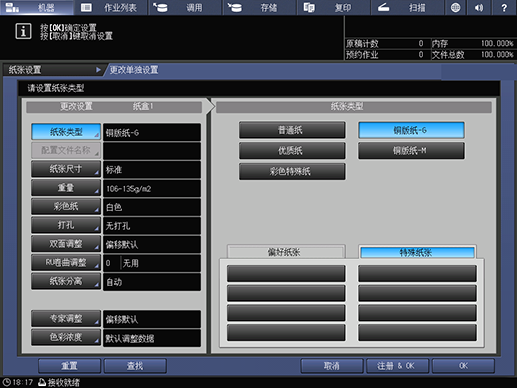Switch to the 作业列表 job list tab
Image resolution: width=517 pixels, height=388 pixels.
(111, 7)
